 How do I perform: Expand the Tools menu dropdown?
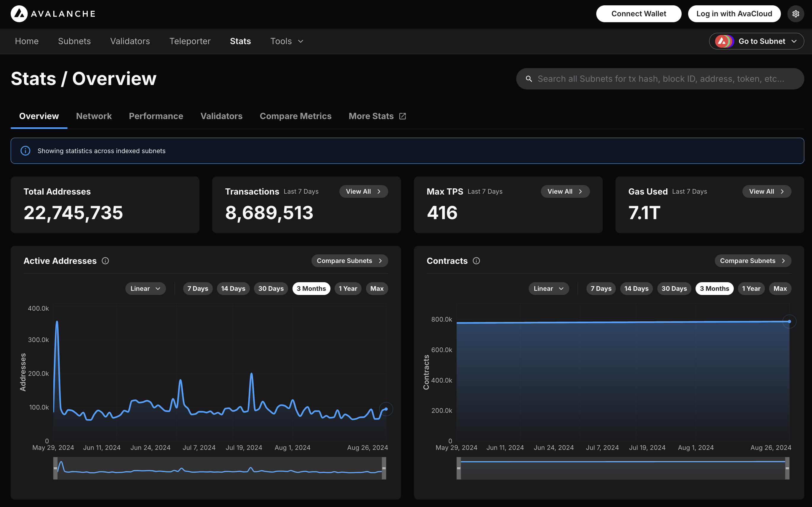pyautogui.click(x=287, y=41)
